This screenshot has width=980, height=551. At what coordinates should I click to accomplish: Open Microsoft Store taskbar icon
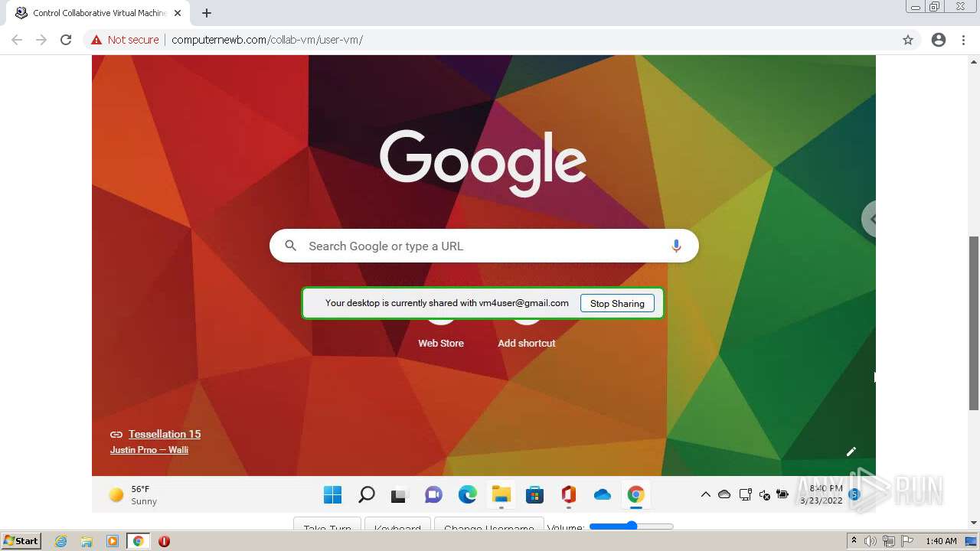point(534,495)
